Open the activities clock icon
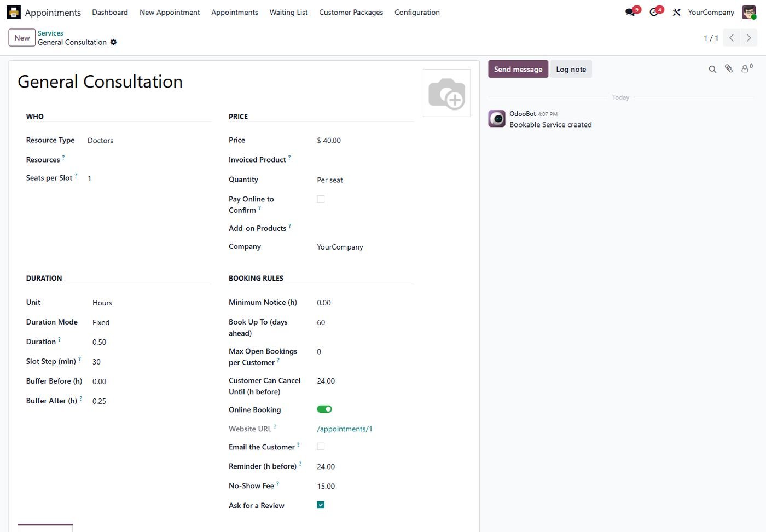The width and height of the screenshot is (766, 532). (654, 12)
